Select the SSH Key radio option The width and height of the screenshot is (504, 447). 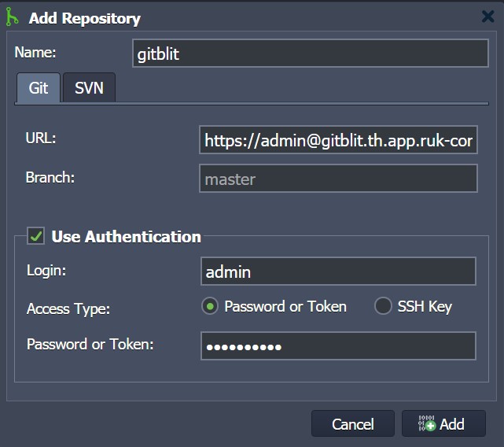[383, 306]
